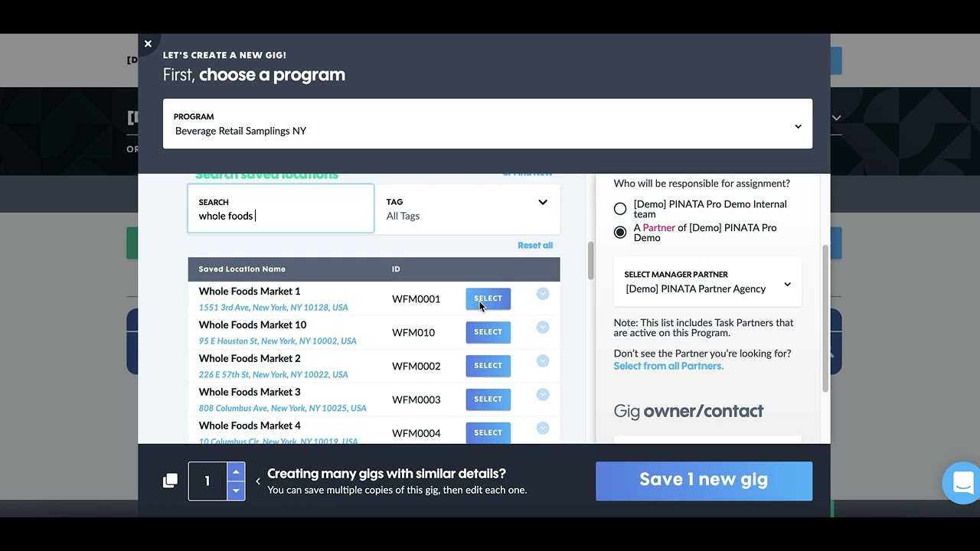Click the Reset all link
Screen dimensions: 980x551
point(535,246)
